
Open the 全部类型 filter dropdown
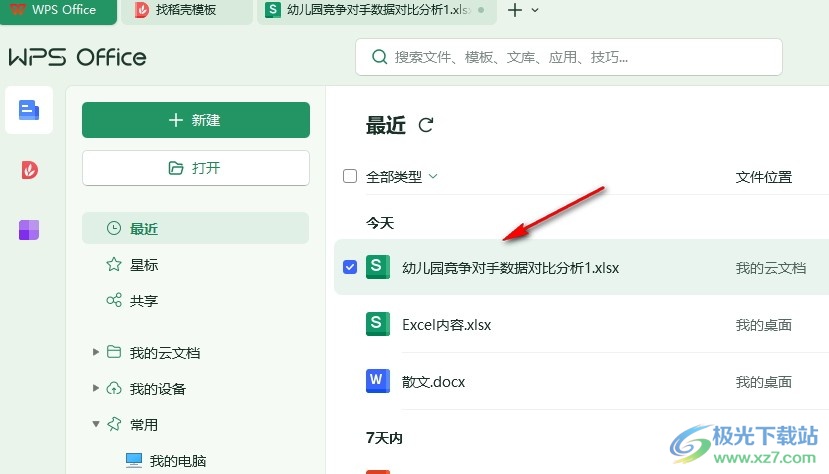402,176
